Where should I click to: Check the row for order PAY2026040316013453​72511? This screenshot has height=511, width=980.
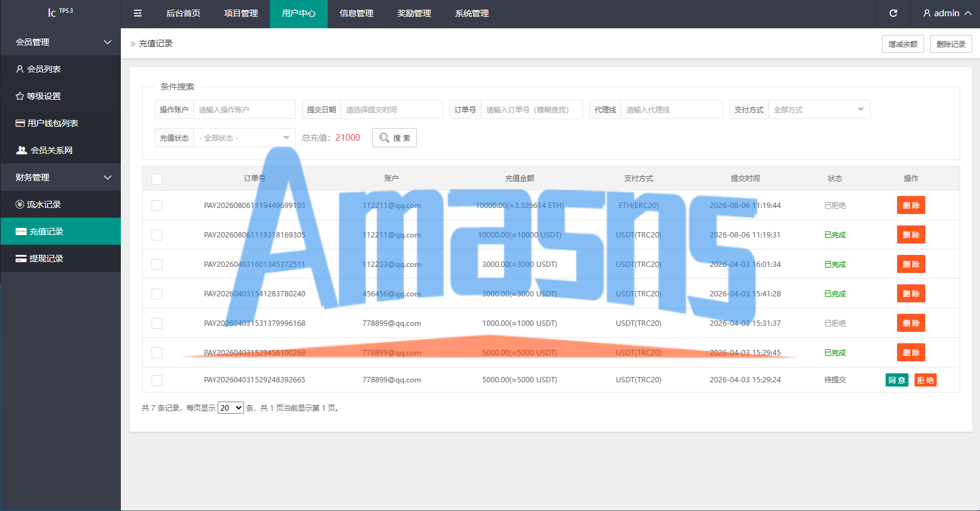(x=157, y=265)
